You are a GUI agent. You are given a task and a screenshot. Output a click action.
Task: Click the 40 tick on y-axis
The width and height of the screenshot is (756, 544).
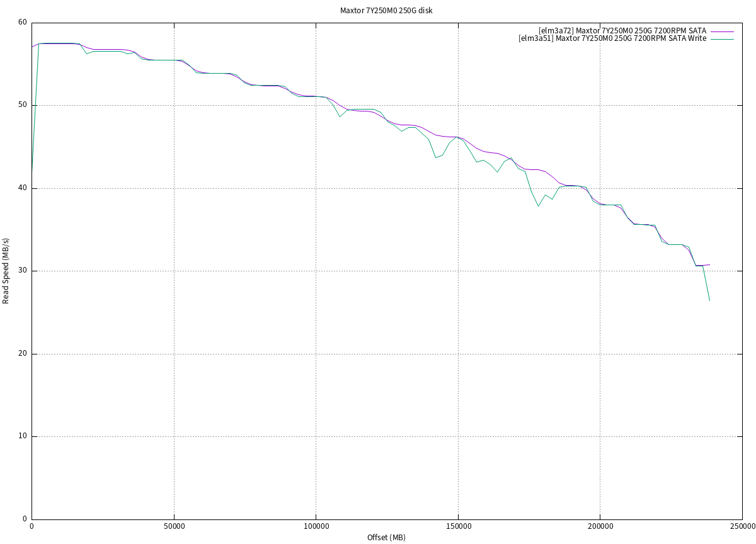click(23, 188)
